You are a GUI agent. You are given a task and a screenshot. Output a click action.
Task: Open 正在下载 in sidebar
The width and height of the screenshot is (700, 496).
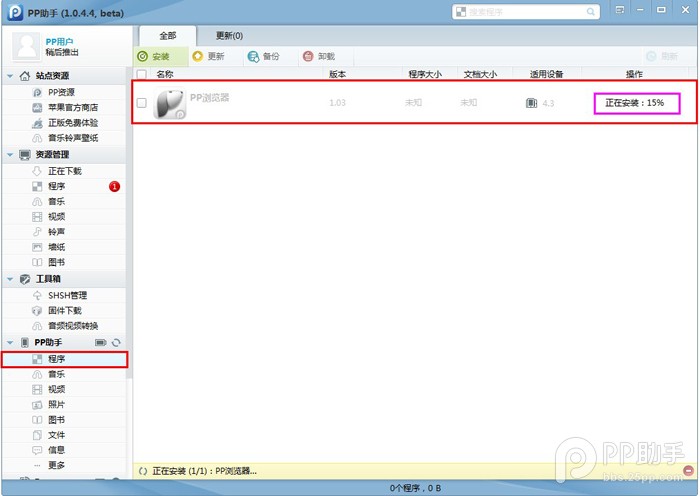[64, 171]
